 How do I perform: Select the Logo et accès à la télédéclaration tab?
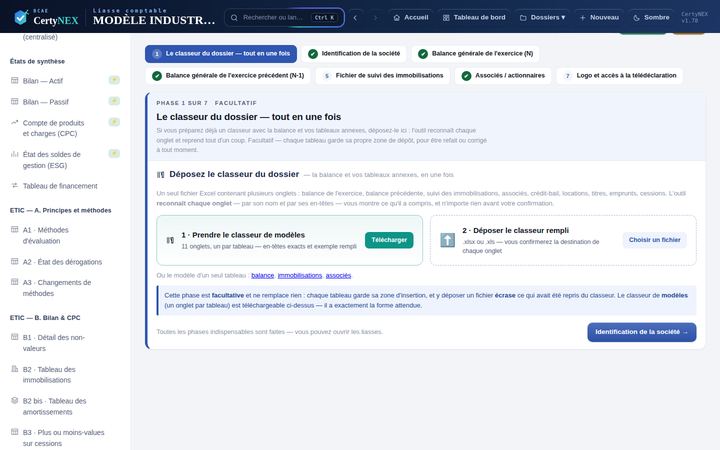(x=619, y=76)
